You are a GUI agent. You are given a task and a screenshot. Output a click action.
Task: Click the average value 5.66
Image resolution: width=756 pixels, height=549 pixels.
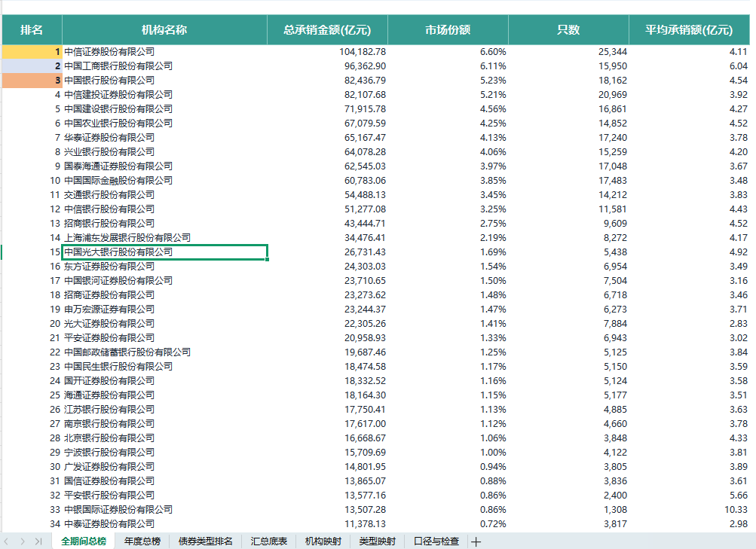[x=739, y=495]
